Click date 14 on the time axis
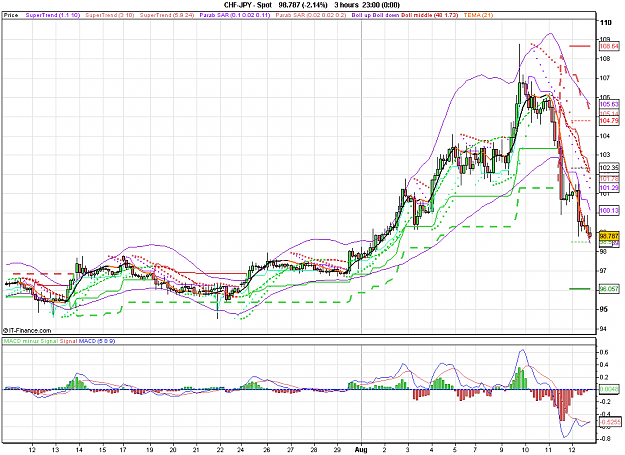 [79, 450]
